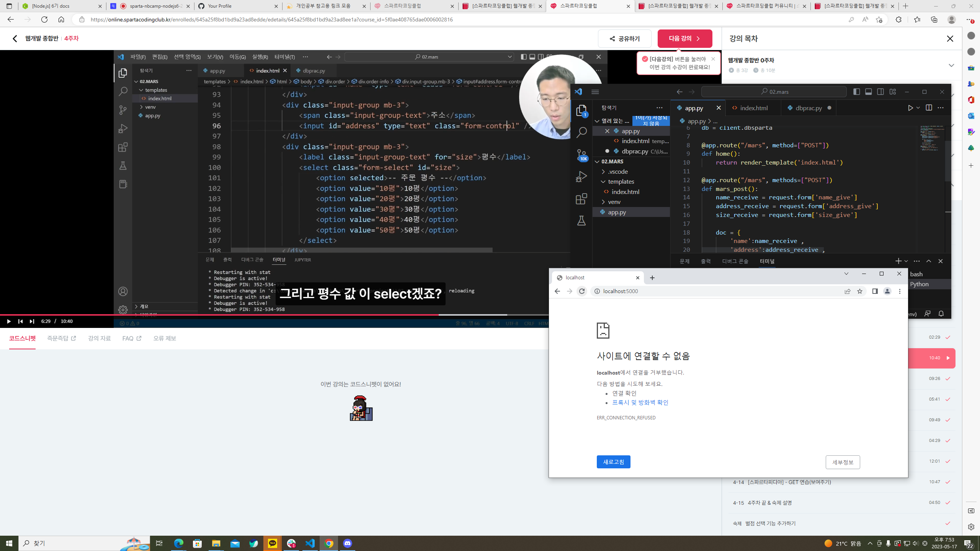The height and width of the screenshot is (551, 980).
Task: Maximize terminal panel caret icon
Action: (929, 261)
